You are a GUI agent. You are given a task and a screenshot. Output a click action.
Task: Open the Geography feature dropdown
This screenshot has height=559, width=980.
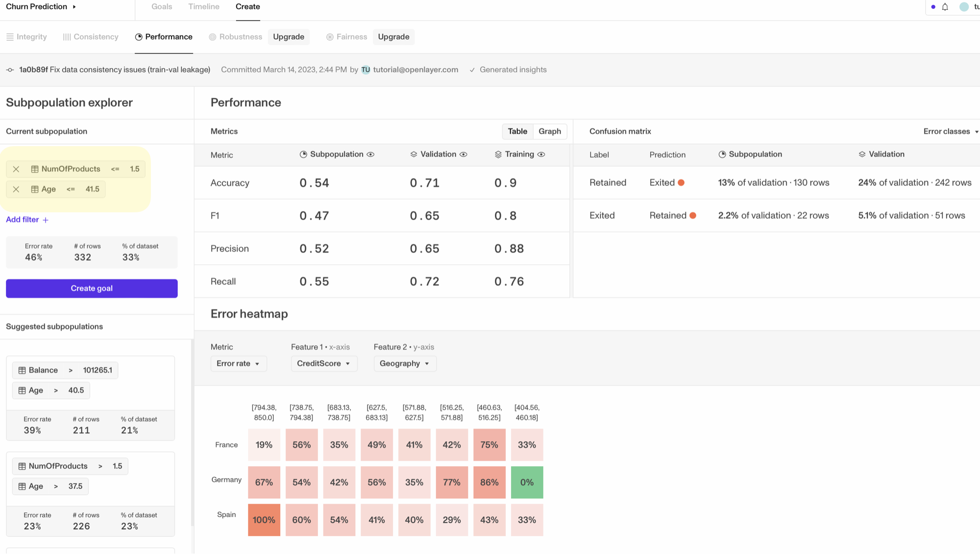click(405, 364)
